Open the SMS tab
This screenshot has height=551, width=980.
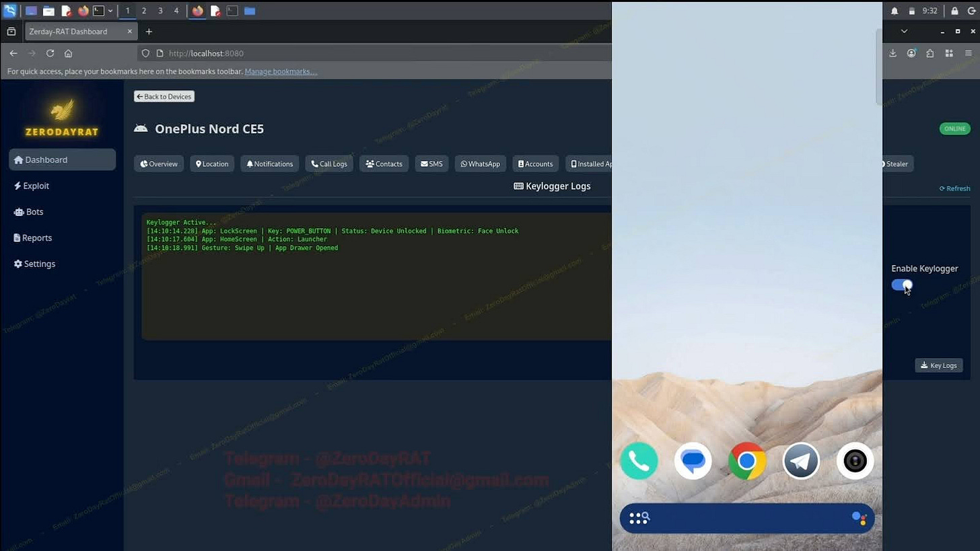[x=431, y=163]
